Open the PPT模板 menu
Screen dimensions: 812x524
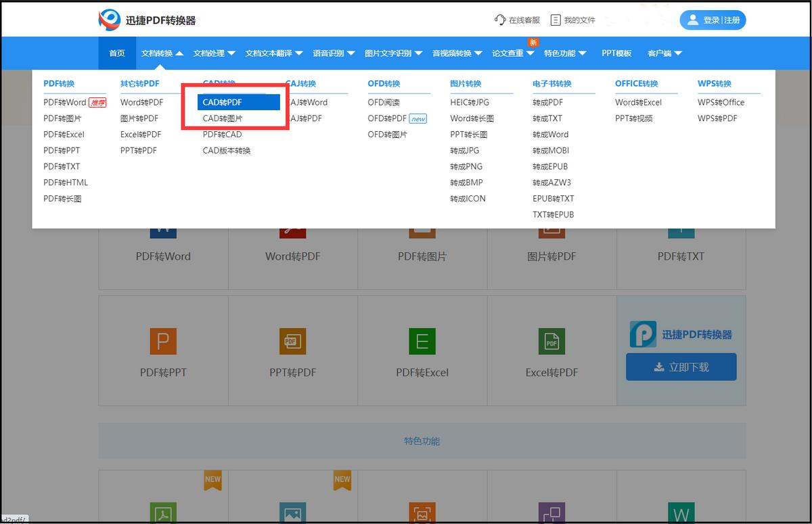[x=616, y=53]
